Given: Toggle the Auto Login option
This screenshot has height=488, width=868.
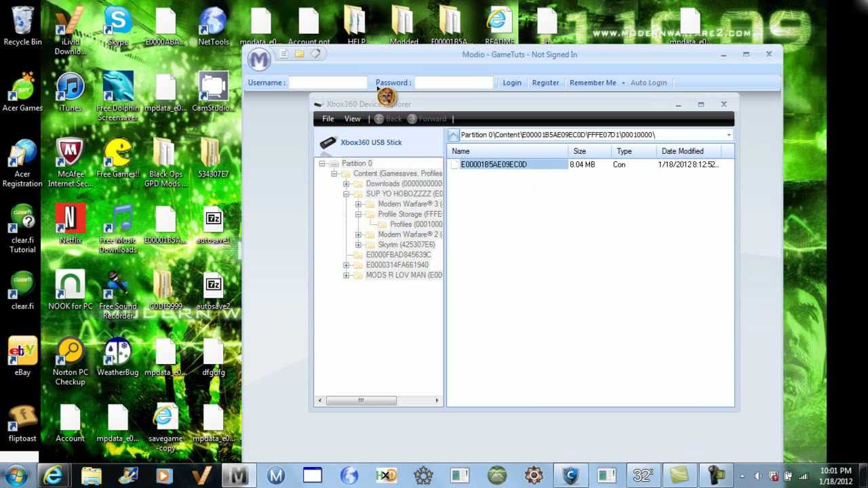Looking at the screenshot, I should click(x=648, y=83).
